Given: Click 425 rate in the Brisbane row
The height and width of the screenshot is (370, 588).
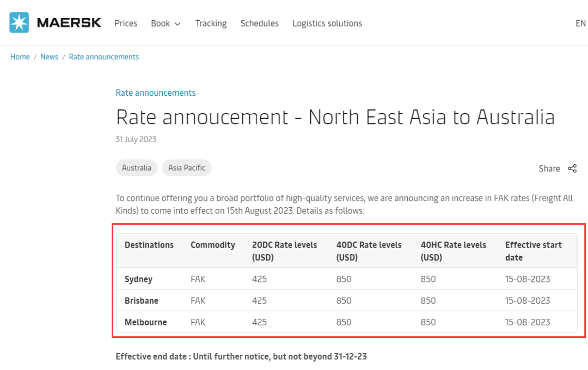Looking at the screenshot, I should [260, 301].
